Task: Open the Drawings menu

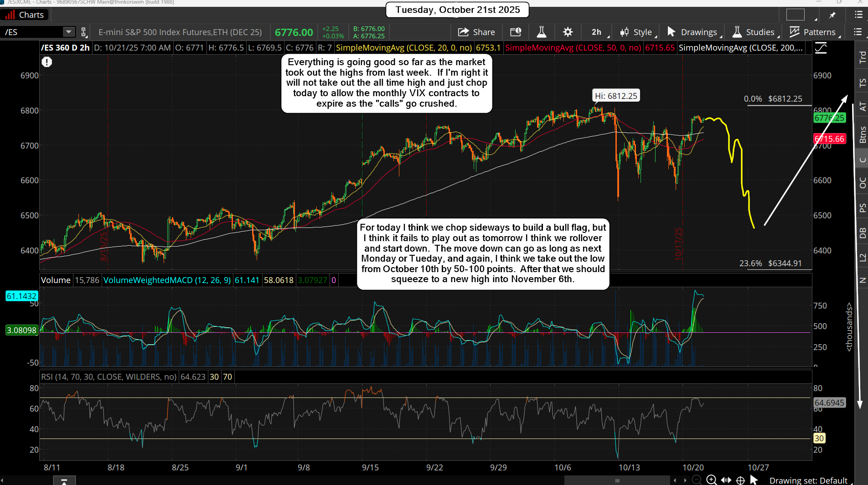Action: click(693, 32)
